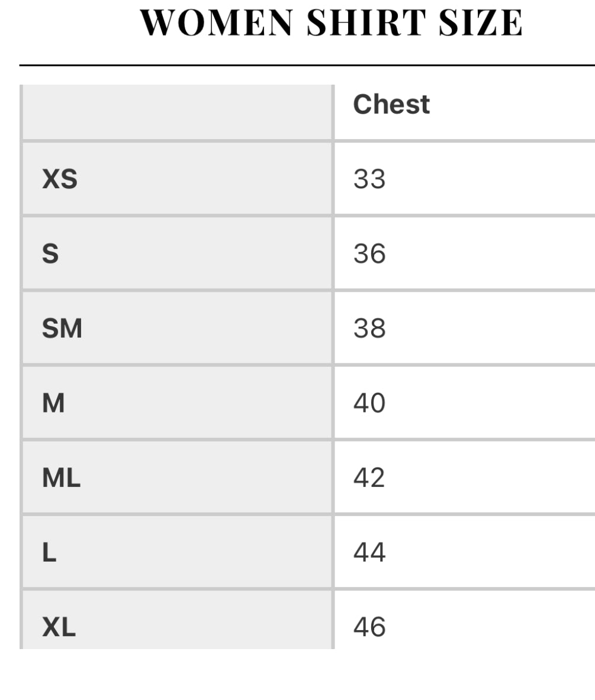Click the M size row label
The width and height of the screenshot is (595, 700).
click(x=53, y=404)
